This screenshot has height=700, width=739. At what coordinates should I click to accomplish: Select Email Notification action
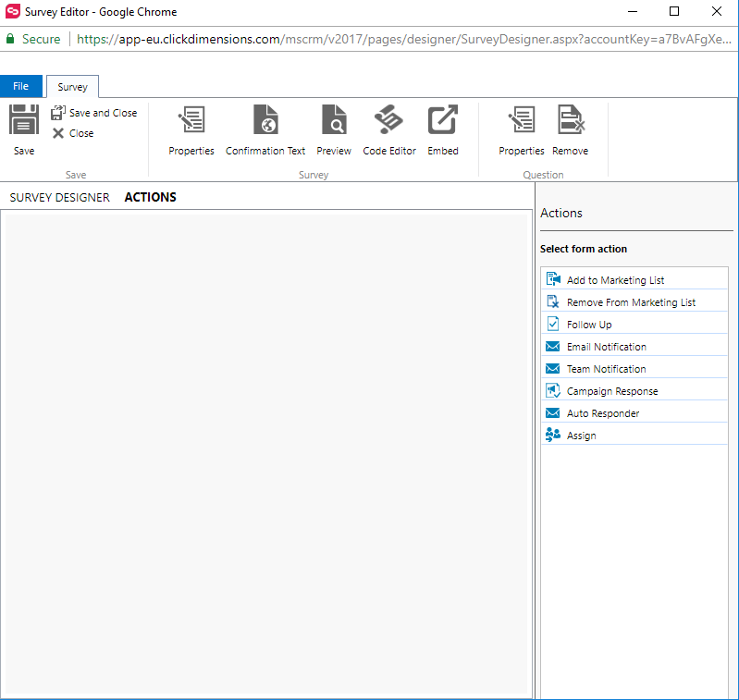tap(634, 346)
